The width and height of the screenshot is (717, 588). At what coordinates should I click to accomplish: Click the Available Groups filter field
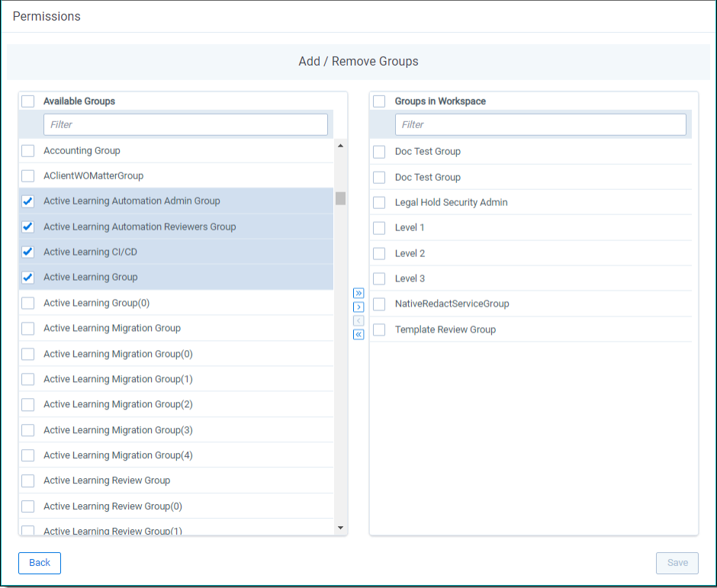[185, 124]
